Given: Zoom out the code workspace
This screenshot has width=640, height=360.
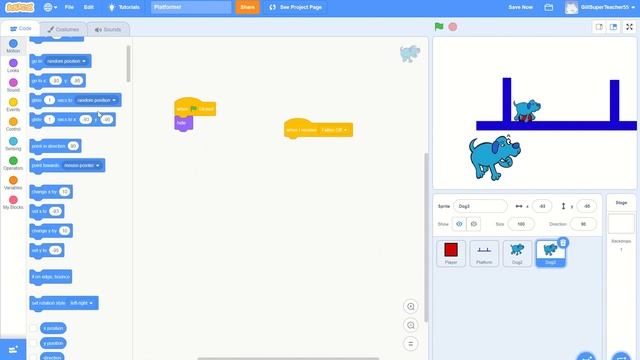Looking at the screenshot, I should click(x=411, y=325).
